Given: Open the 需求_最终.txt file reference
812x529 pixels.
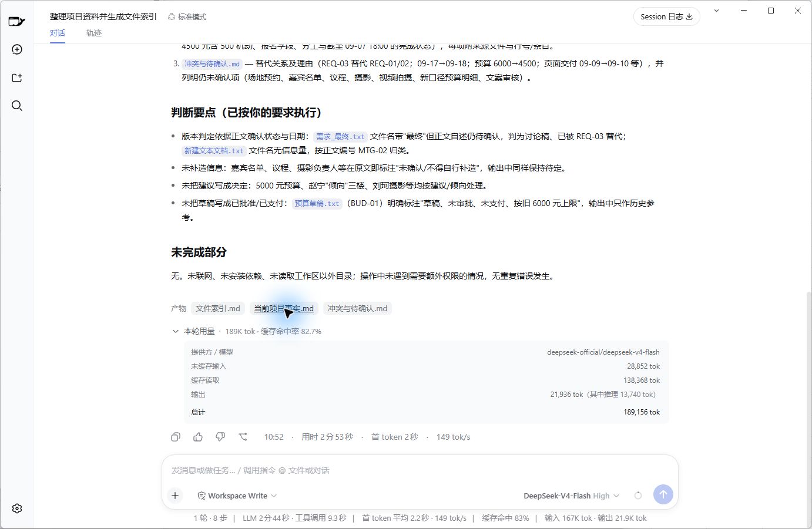Looking at the screenshot, I should tap(340, 136).
